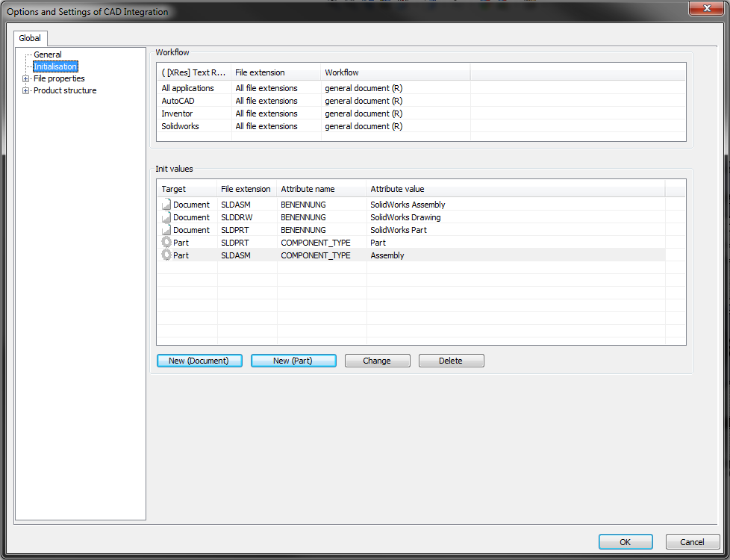Click COMPONENT_TYPE in the SLDASM Part row
This screenshot has height=560, width=730.
tap(316, 255)
